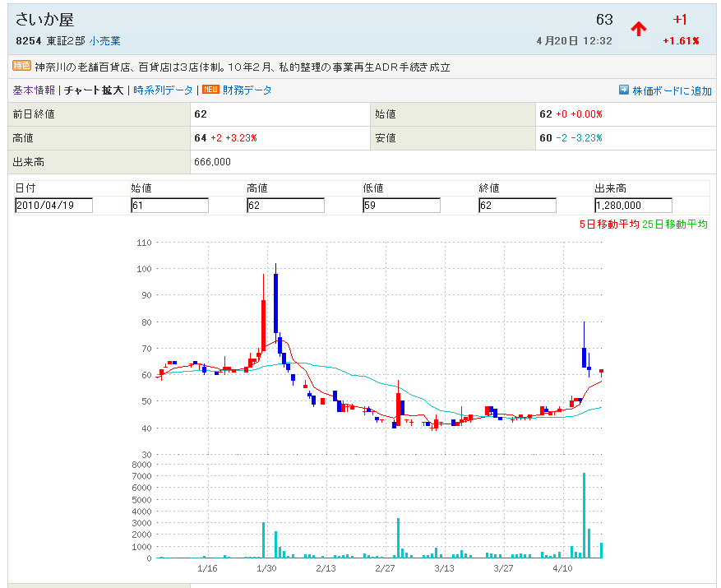This screenshot has width=721, height=588.
Task: Click the さいか屋 stock name heading
Action: (44, 20)
